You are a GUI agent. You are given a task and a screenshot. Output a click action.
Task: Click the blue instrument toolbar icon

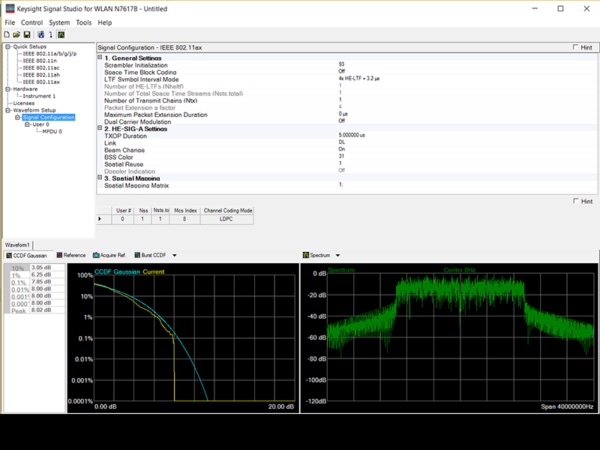tap(41, 35)
